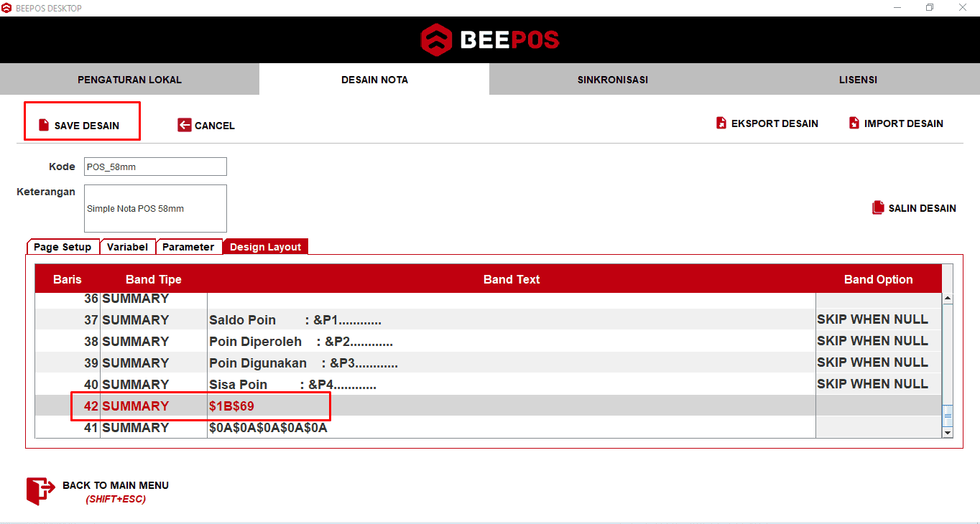Click the Keterangan text area
The width and height of the screenshot is (980, 524).
click(x=155, y=208)
